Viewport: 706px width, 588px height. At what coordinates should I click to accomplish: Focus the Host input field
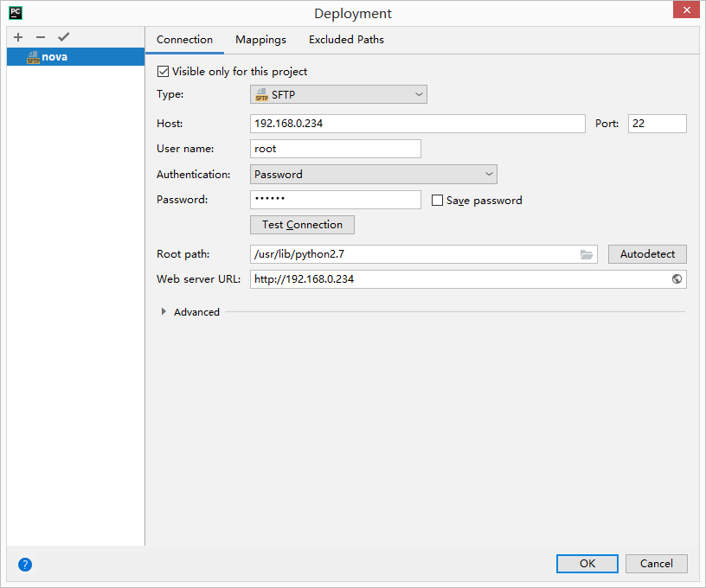[418, 124]
